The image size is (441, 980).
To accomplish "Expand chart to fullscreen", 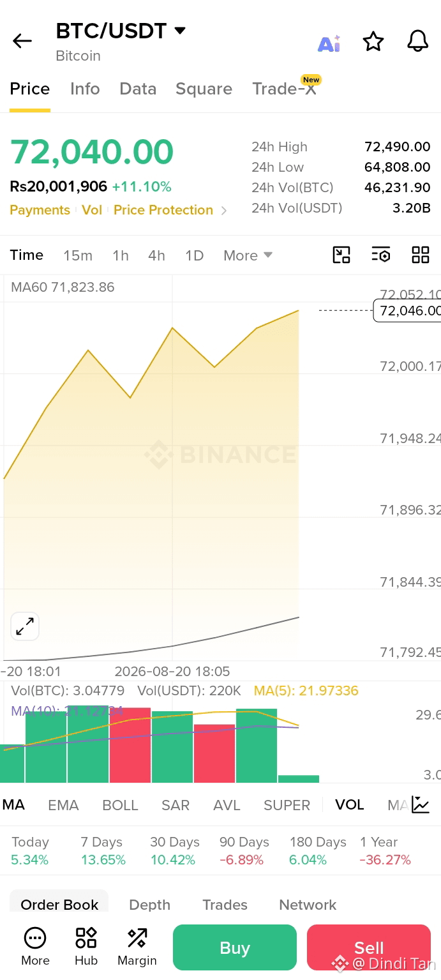I will 25,626.
